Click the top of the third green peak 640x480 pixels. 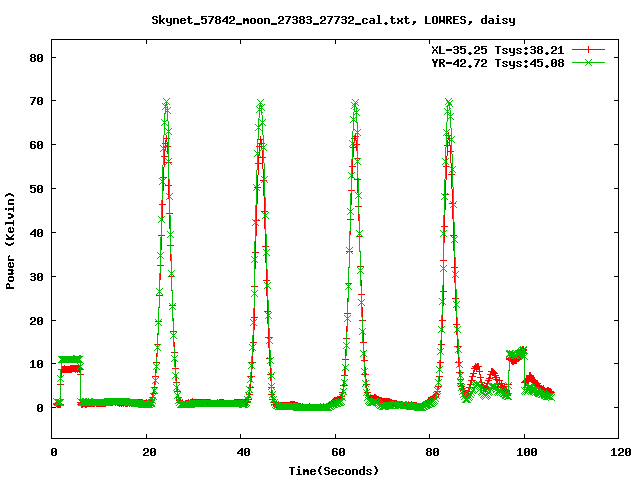tap(355, 103)
